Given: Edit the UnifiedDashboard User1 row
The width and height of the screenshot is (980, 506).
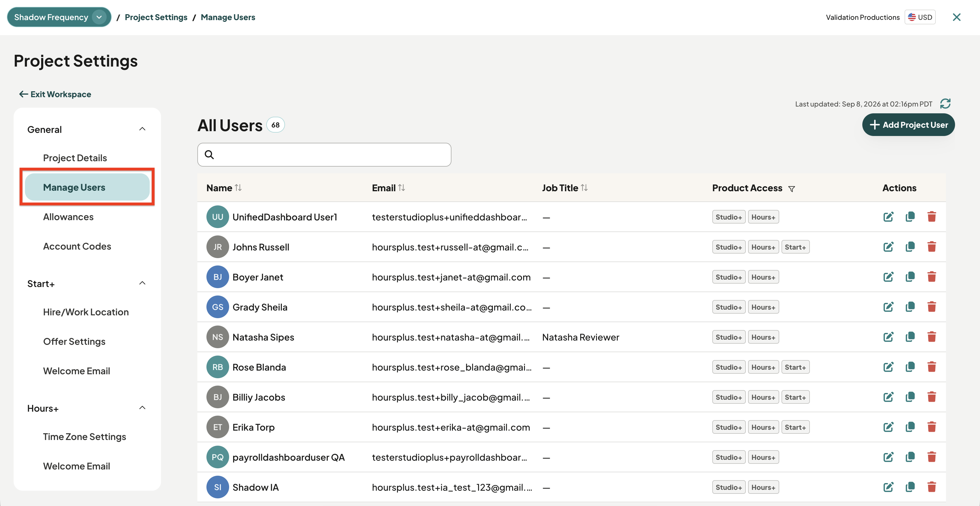Looking at the screenshot, I should click(x=888, y=217).
